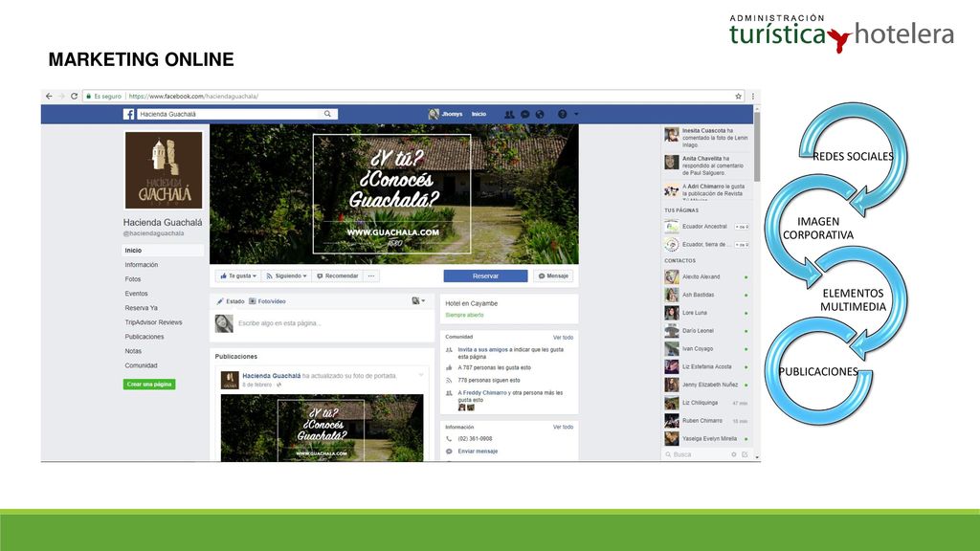This screenshot has width=980, height=551.
Task: Open account dropdown arrow in top bar
Action: (576, 115)
